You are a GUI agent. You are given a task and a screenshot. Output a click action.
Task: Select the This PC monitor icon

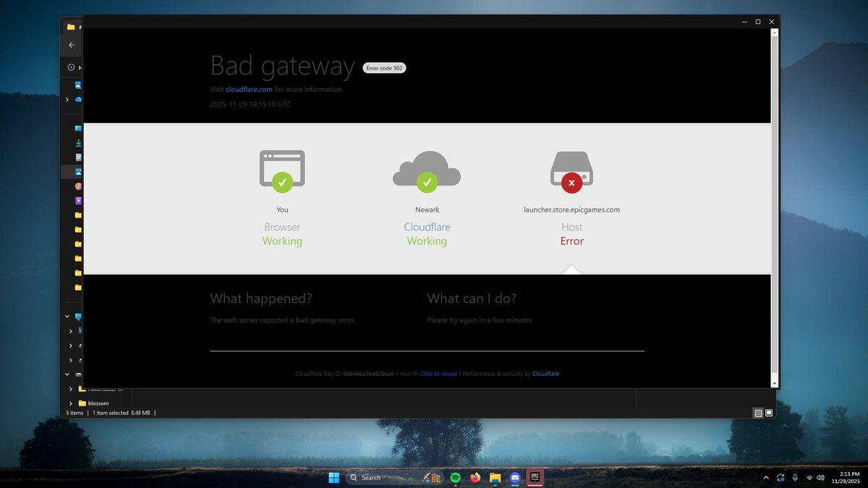tap(78, 317)
